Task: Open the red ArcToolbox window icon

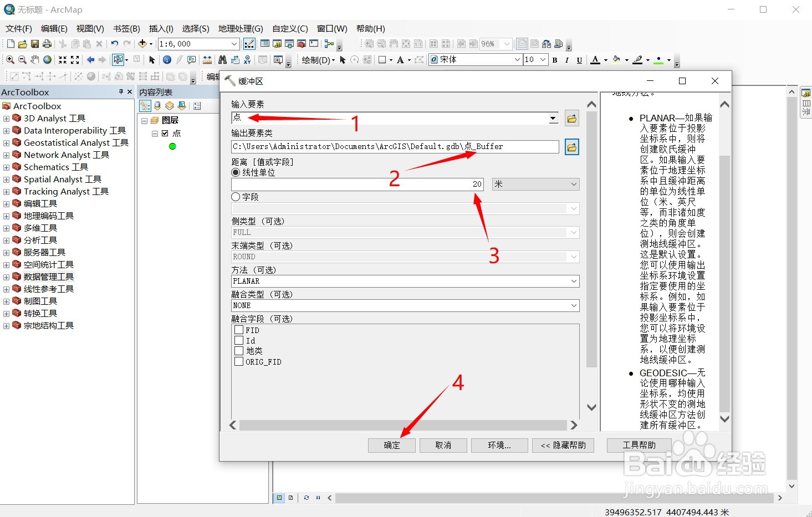Action: tap(302, 44)
